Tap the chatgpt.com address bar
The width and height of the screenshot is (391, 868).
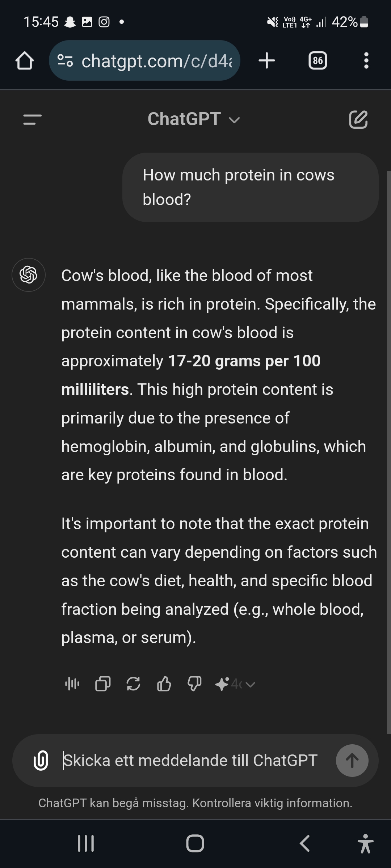pos(144,60)
